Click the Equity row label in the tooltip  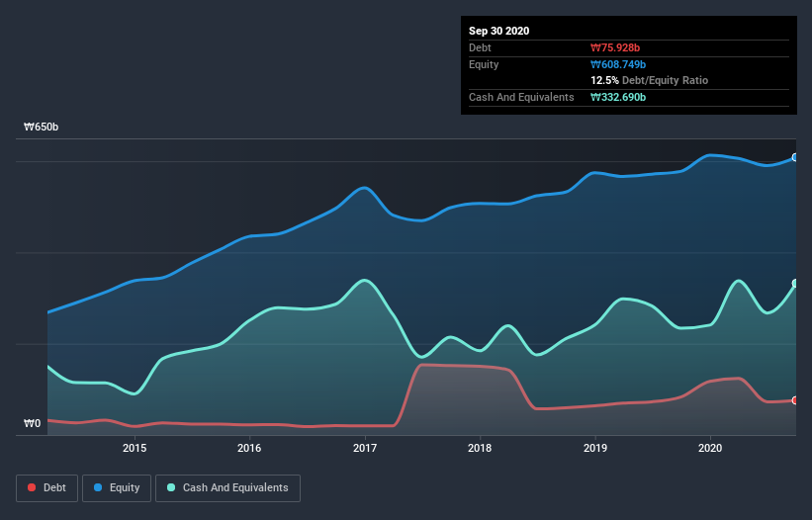pyautogui.click(x=484, y=64)
